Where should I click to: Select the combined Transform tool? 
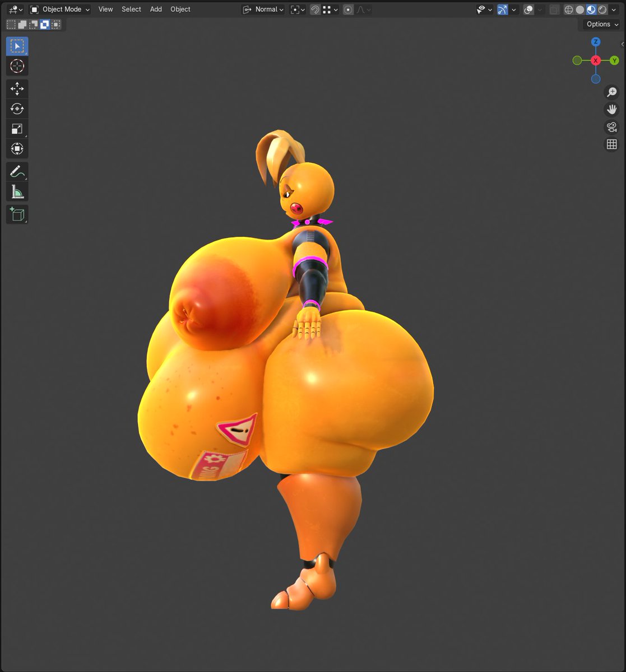tap(17, 149)
